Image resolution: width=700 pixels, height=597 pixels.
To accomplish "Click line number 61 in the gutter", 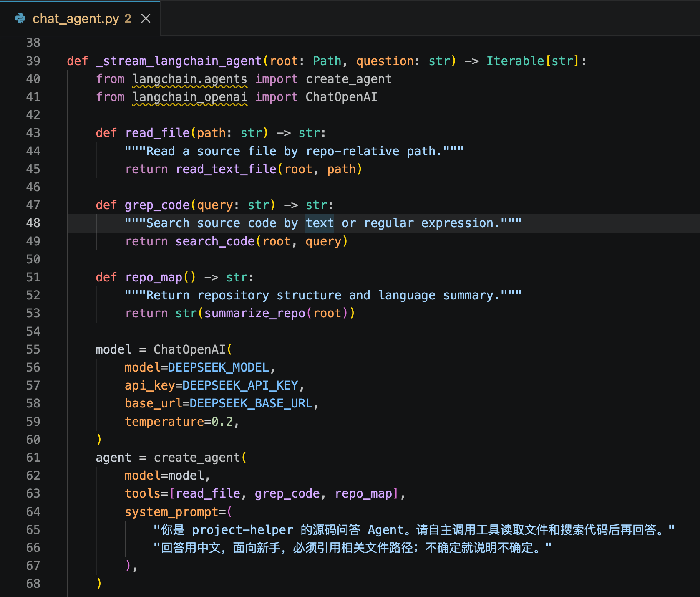I will [x=33, y=458].
